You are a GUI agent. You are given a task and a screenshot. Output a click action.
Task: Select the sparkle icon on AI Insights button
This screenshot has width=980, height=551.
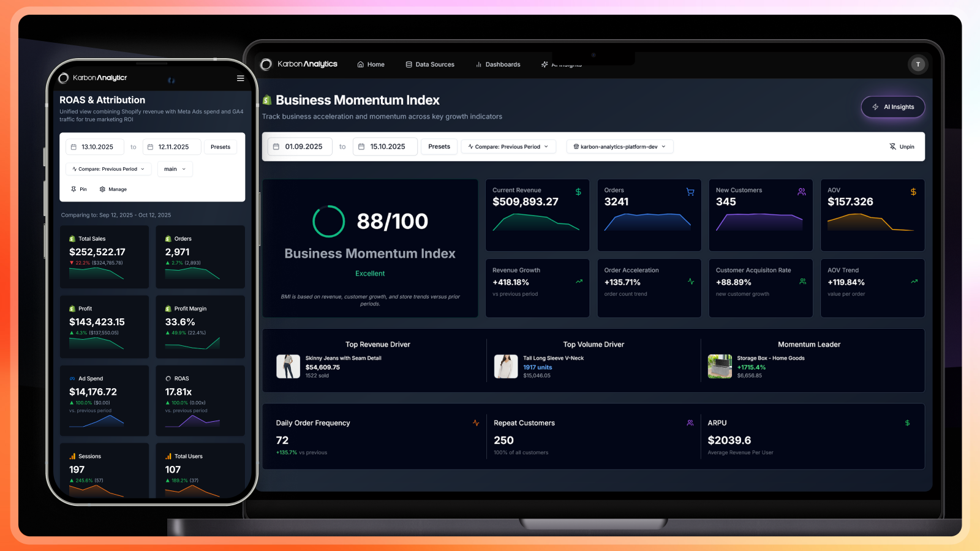876,107
